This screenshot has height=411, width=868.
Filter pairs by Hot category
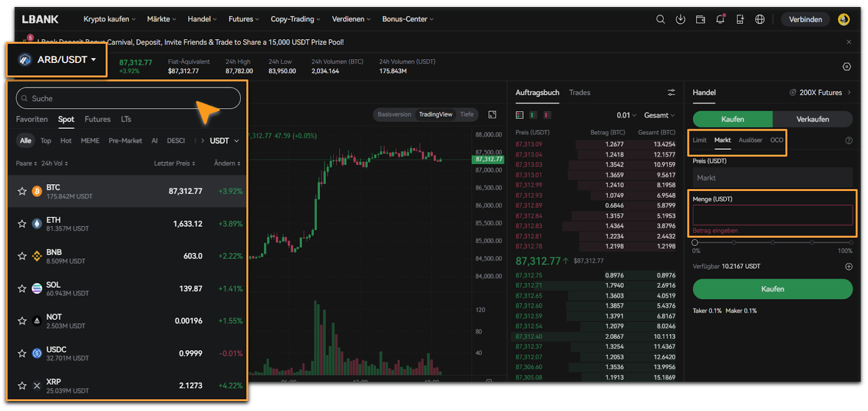66,141
